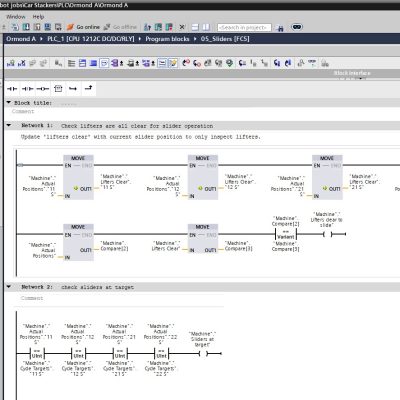Select UInt comparator for Actual Positions 12 S

[78, 353]
